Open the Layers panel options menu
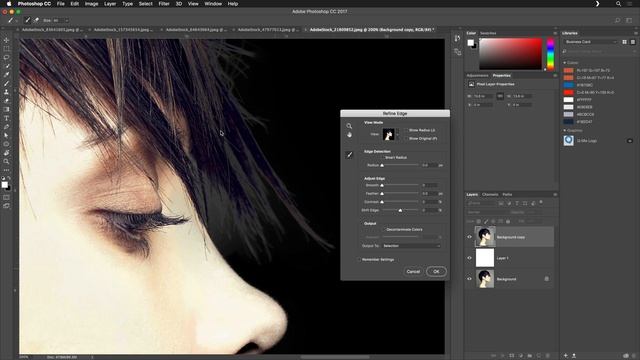The height and width of the screenshot is (360, 640). [x=555, y=195]
